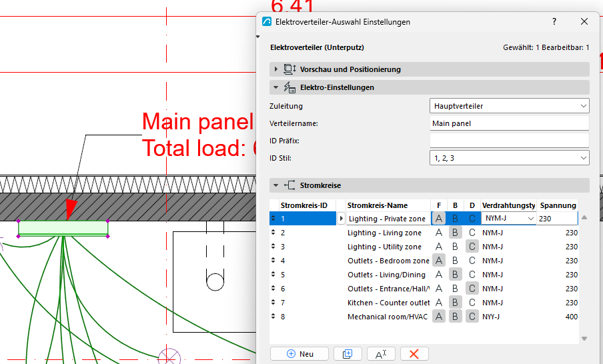Click the Stromkreis-ID column header

[x=308, y=205]
